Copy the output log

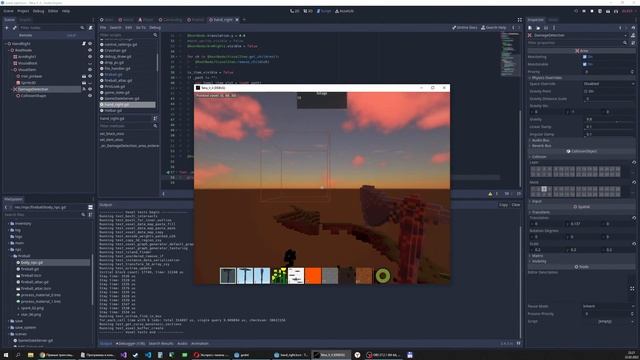tap(503, 205)
